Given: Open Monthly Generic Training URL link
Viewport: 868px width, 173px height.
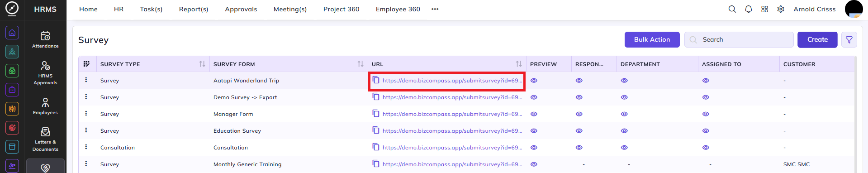Looking at the screenshot, I should [452, 164].
